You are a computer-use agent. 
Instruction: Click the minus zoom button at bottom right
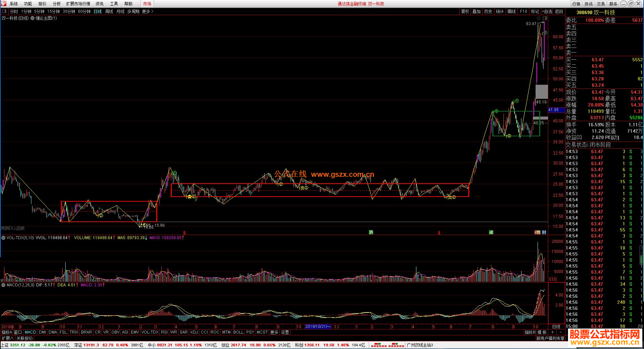(561, 332)
